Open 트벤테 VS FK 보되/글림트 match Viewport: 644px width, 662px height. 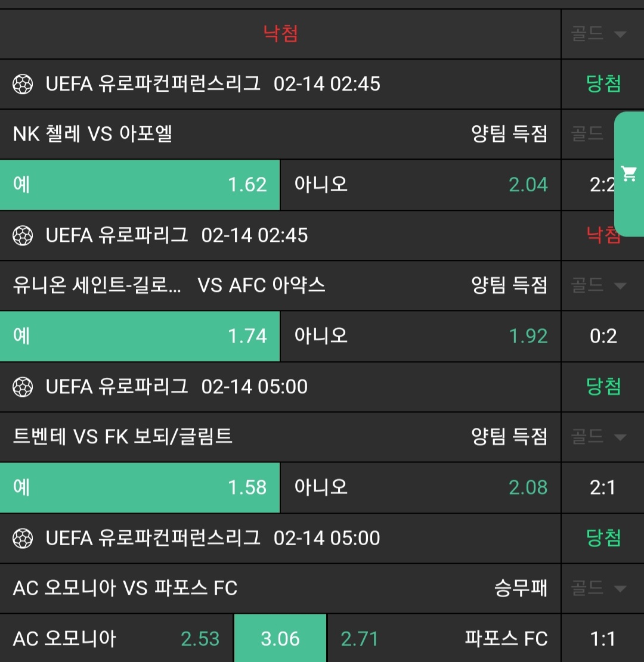pos(123,437)
